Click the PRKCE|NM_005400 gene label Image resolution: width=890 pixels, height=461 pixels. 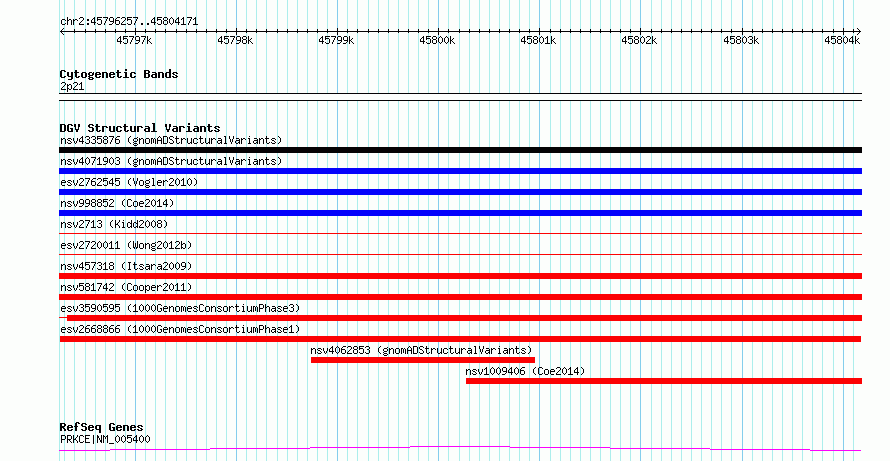click(105, 439)
